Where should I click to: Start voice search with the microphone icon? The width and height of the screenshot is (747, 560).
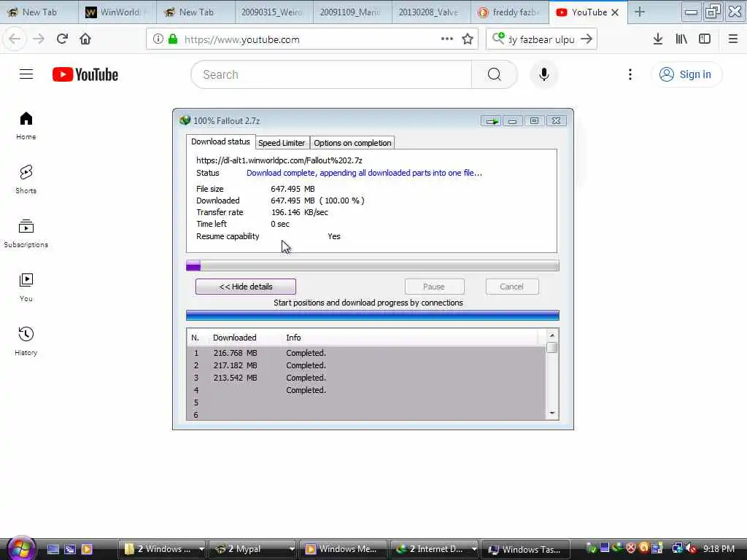[x=543, y=74]
